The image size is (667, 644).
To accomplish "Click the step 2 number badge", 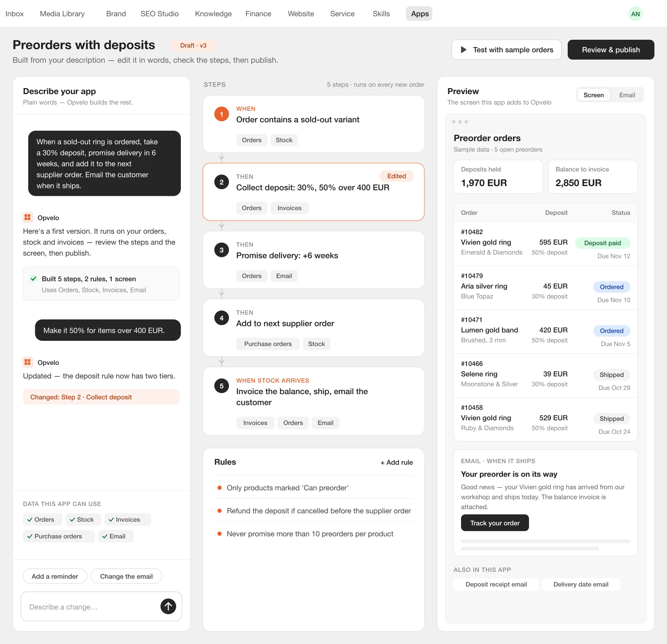I will pos(221,182).
